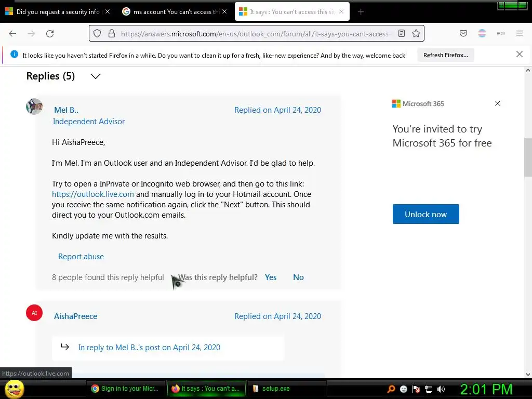
Task: Click the page vertical scrollbar thumb
Action: [528, 157]
